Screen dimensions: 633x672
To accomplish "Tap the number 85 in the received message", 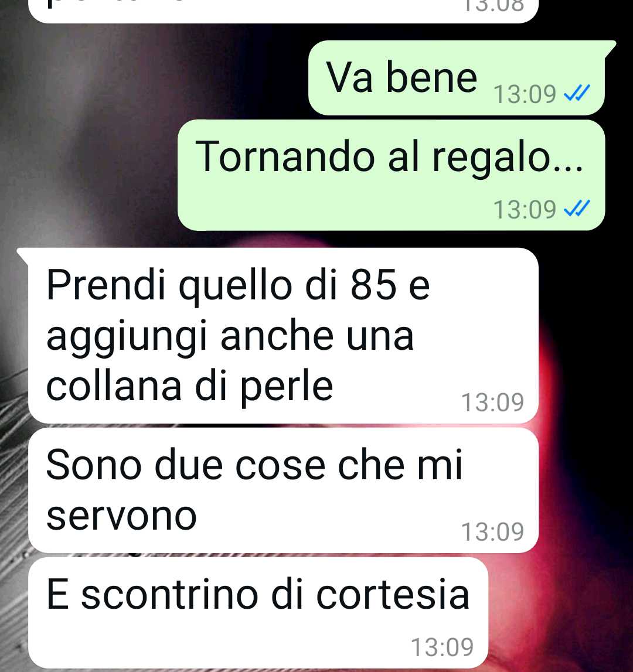I will tap(373, 285).
